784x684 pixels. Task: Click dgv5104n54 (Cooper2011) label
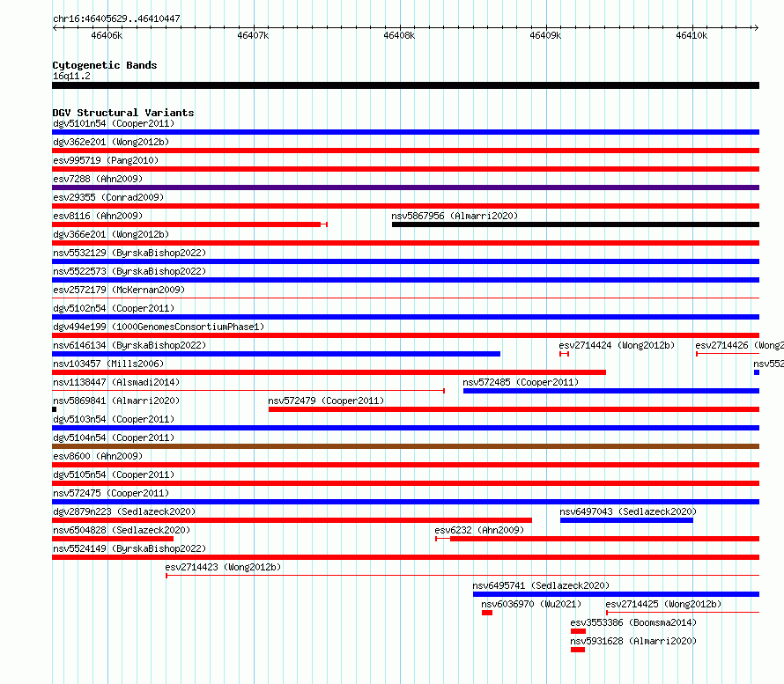coord(114,438)
